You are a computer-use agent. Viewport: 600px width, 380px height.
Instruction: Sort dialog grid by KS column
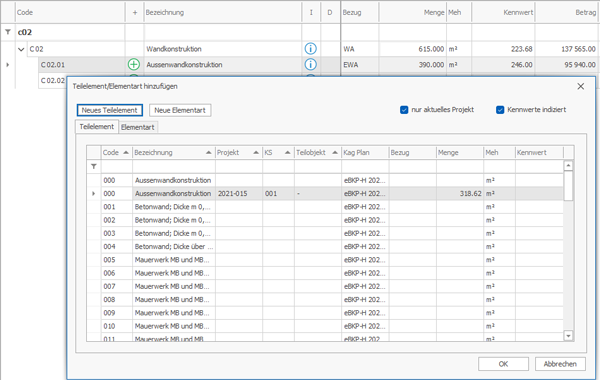point(278,153)
